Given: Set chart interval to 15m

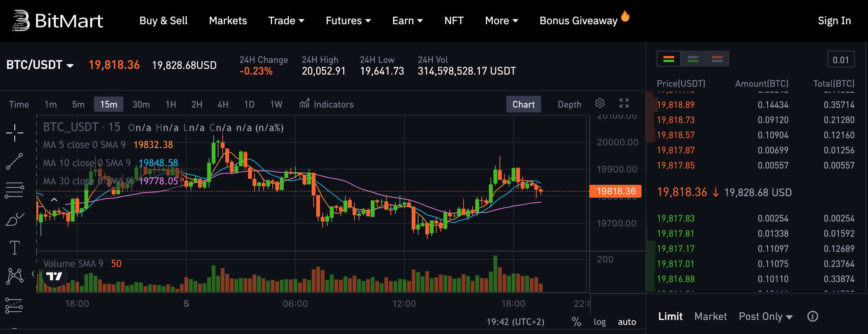Looking at the screenshot, I should [x=109, y=104].
